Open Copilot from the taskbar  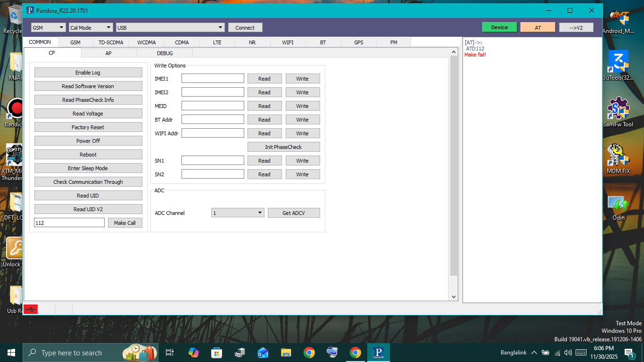(x=193, y=353)
